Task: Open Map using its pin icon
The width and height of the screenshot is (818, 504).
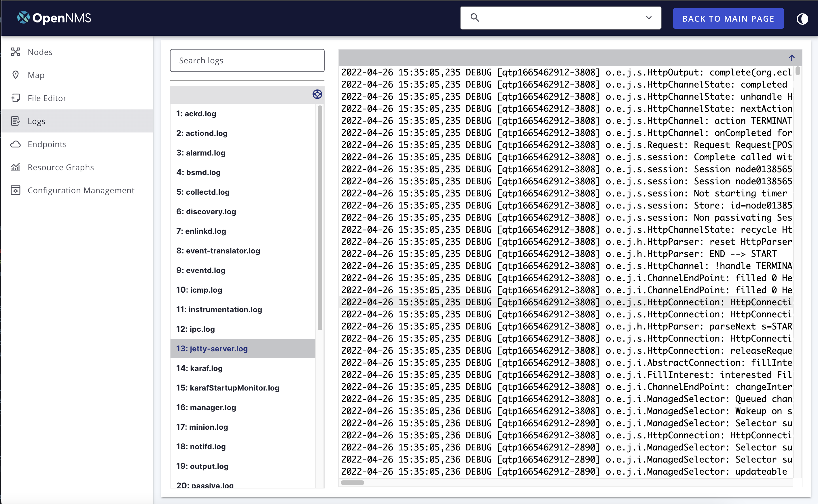Action: tap(16, 75)
